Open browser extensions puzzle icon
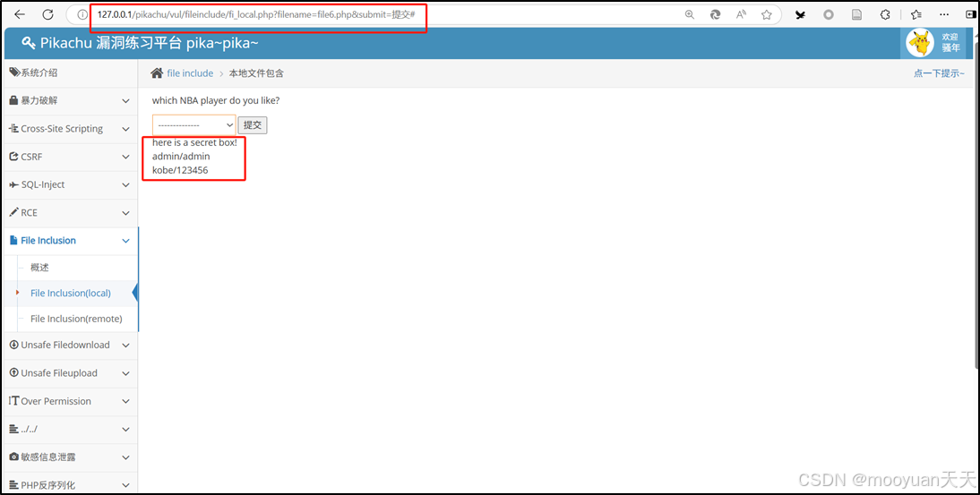980x495 pixels. [x=884, y=14]
